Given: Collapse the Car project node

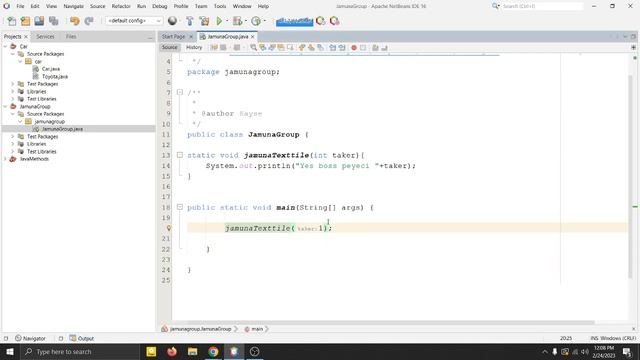Looking at the screenshot, I should tap(5, 47).
